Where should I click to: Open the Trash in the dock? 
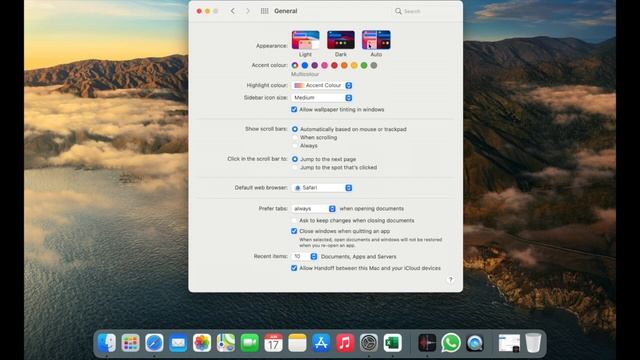click(x=533, y=342)
